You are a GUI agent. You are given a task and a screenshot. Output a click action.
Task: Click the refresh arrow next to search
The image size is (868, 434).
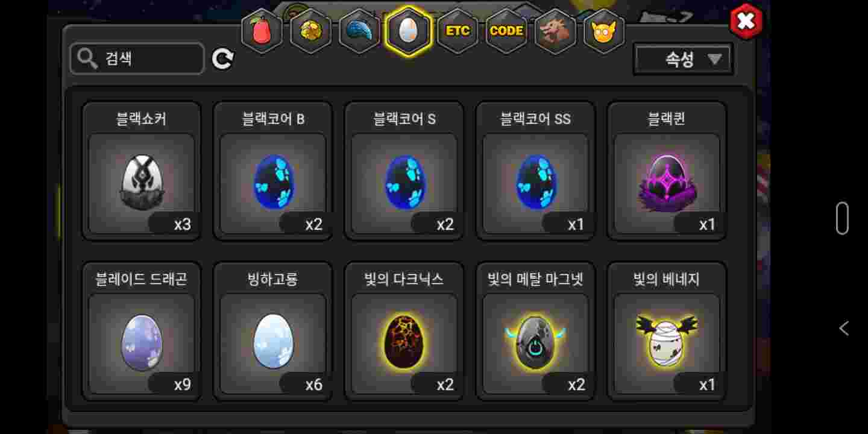[222, 59]
